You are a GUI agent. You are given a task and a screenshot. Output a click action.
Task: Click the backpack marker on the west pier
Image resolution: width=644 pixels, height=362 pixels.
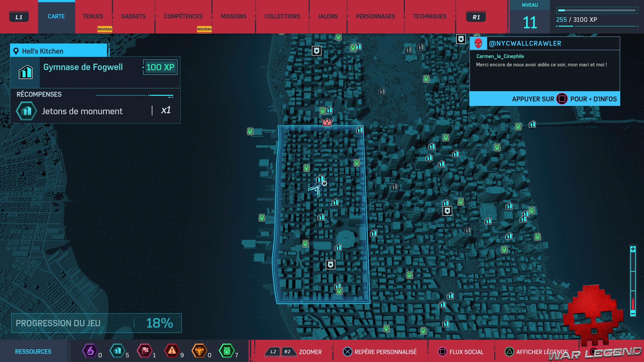pos(250,131)
